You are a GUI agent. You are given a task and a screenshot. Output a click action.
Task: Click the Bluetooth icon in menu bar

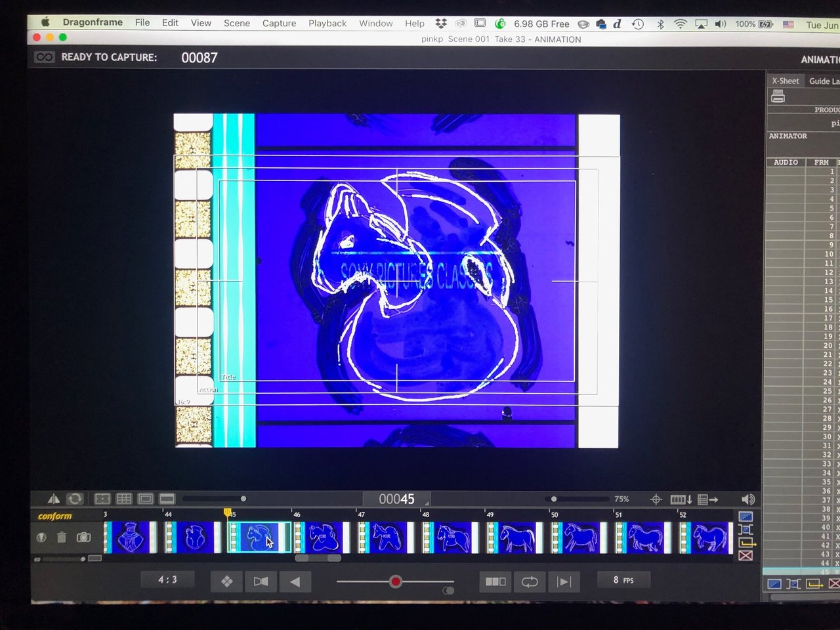click(661, 24)
